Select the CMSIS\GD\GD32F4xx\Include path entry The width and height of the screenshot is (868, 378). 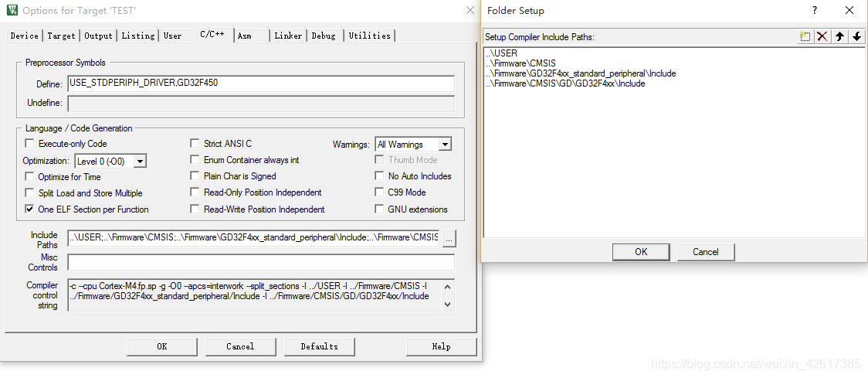pos(566,83)
